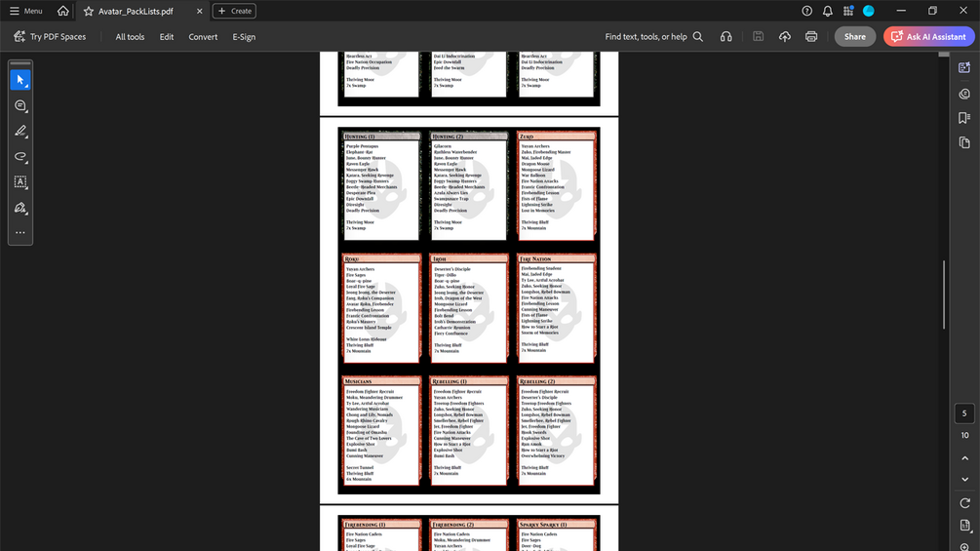Viewport: 980px width, 551px height.
Task: Open All tools menu
Action: tap(130, 37)
